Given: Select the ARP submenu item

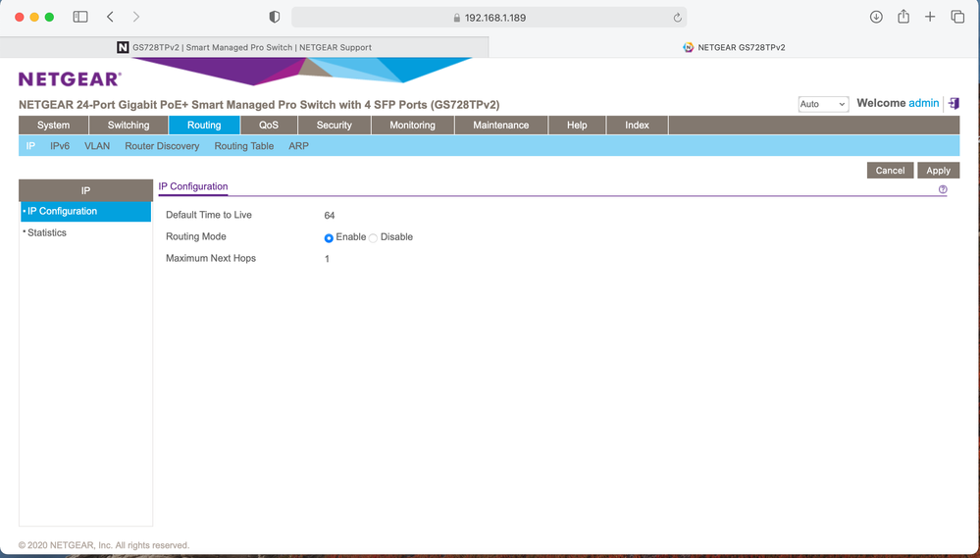Looking at the screenshot, I should click(298, 145).
